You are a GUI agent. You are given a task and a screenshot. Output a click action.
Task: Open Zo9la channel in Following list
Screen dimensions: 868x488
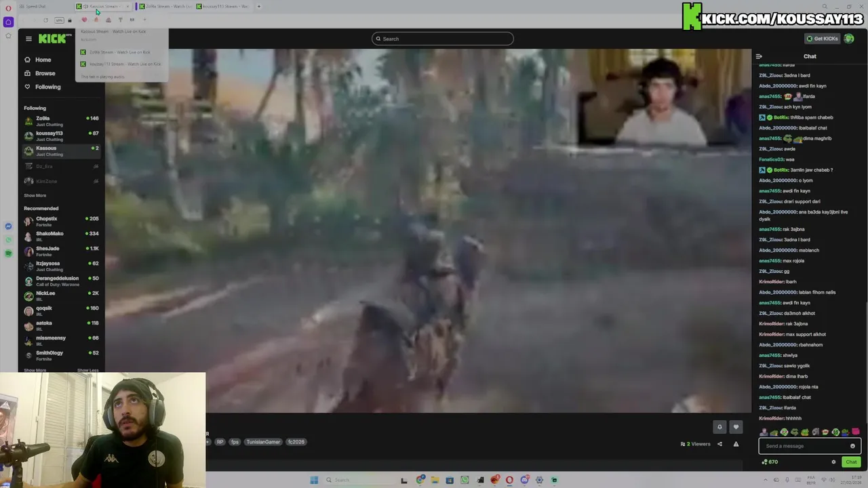pos(61,121)
